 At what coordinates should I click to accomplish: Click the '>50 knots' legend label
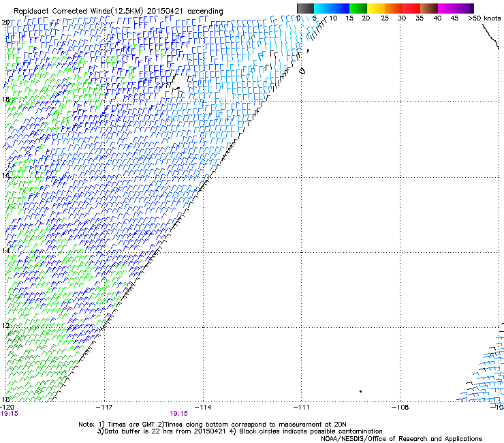(484, 18)
